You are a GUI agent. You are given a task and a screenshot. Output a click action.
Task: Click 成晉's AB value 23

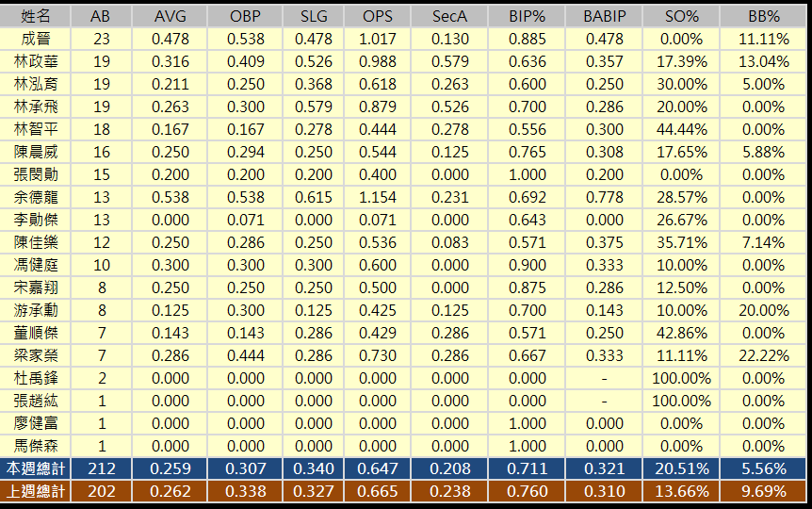102,39
